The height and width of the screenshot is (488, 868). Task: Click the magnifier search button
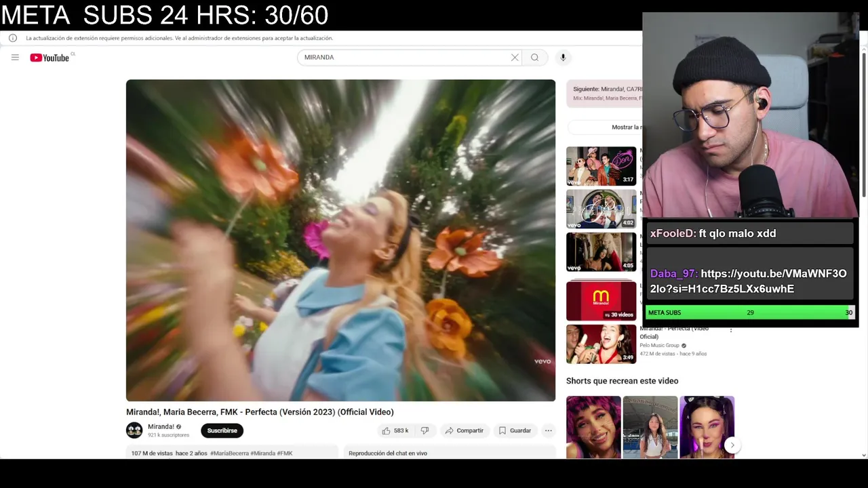click(x=534, y=58)
